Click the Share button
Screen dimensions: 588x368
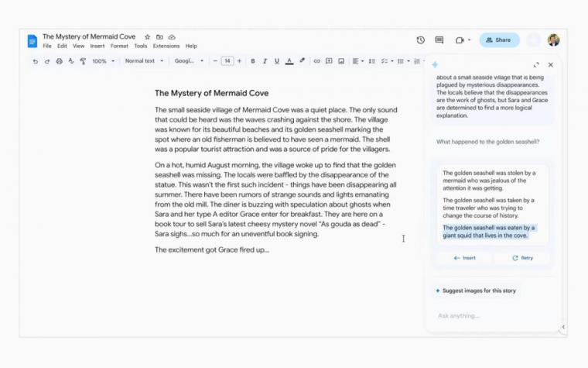[499, 40]
